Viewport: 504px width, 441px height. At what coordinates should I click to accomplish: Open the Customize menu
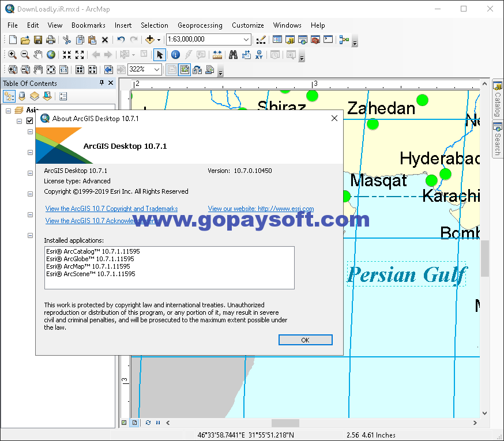point(248,25)
